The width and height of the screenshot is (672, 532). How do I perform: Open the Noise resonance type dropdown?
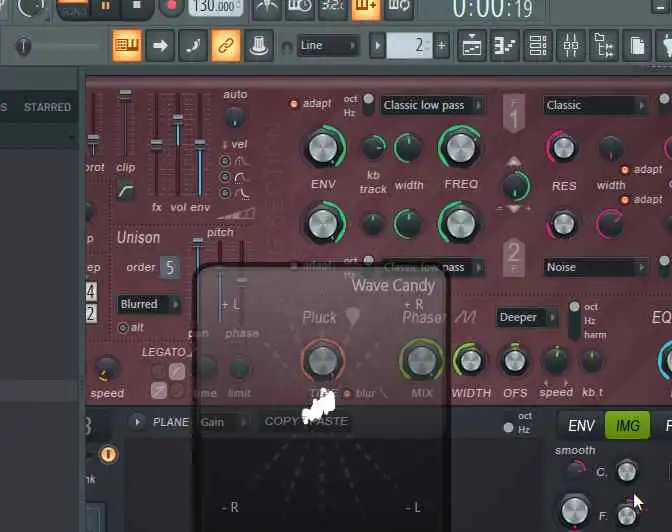596,268
